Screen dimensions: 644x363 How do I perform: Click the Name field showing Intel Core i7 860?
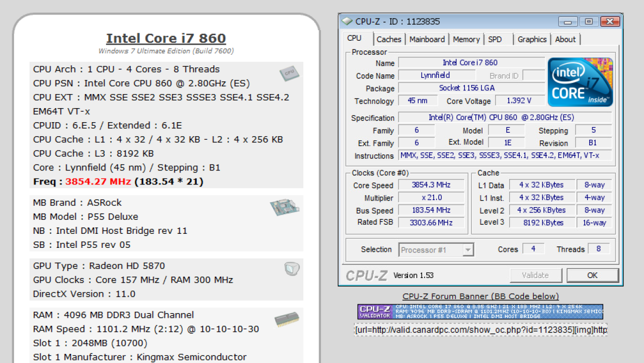(471, 63)
